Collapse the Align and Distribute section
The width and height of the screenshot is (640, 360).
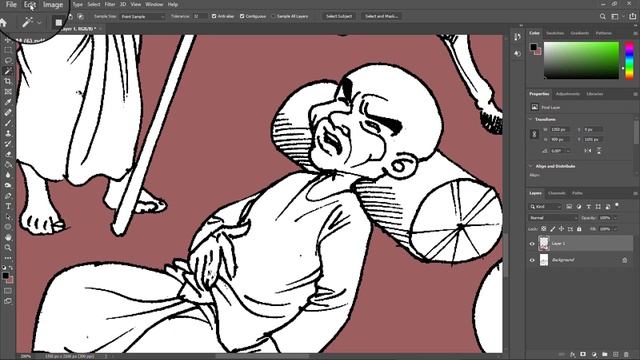(x=531, y=166)
